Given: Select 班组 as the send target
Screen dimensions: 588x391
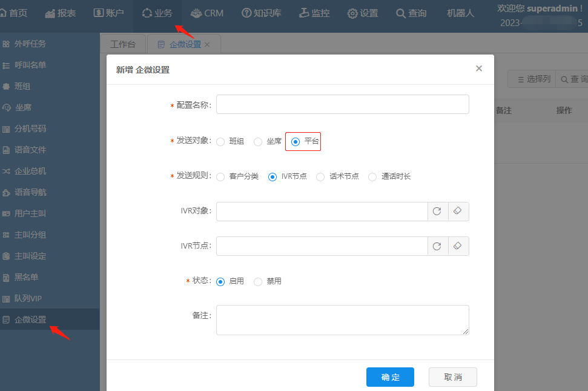Looking at the screenshot, I should click(x=220, y=141).
